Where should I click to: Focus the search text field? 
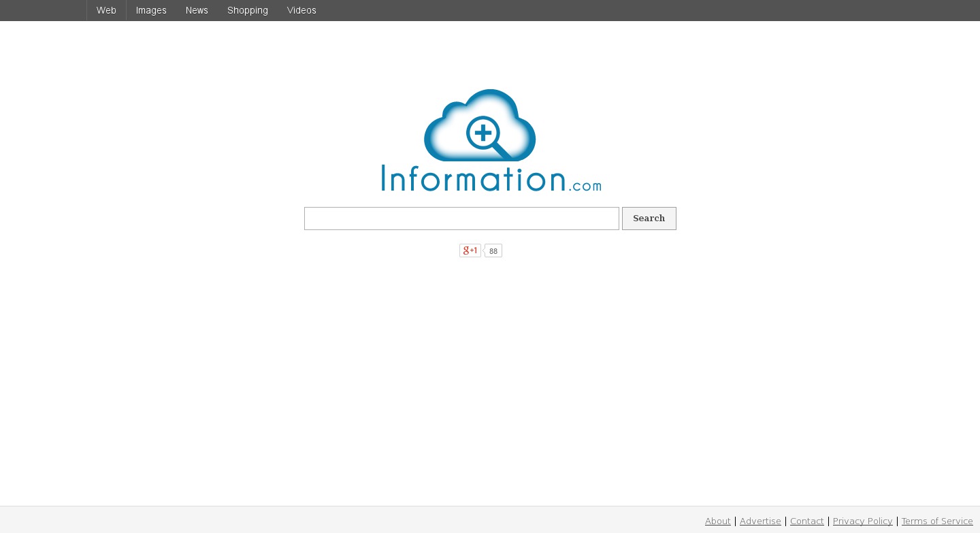click(x=461, y=219)
